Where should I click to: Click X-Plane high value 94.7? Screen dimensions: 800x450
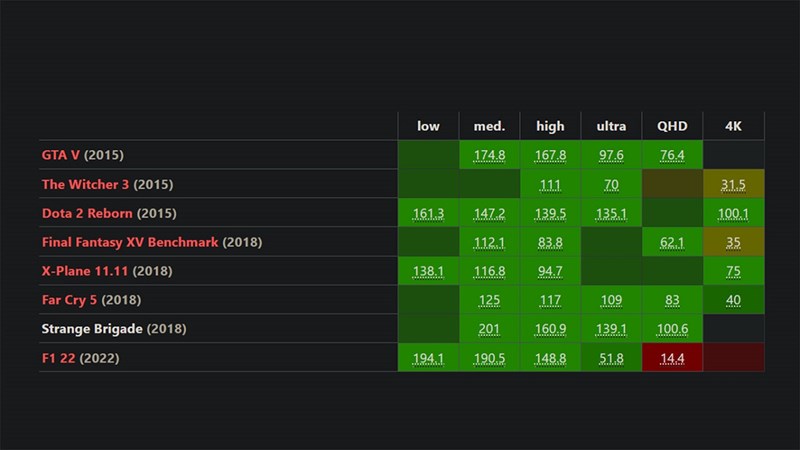pos(550,271)
